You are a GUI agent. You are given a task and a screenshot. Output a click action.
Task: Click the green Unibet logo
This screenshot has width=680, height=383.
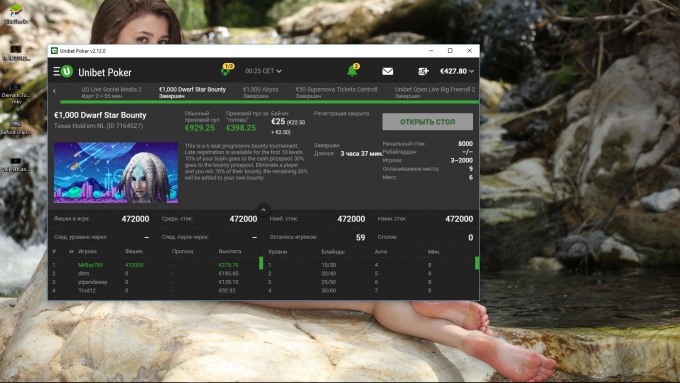point(67,71)
